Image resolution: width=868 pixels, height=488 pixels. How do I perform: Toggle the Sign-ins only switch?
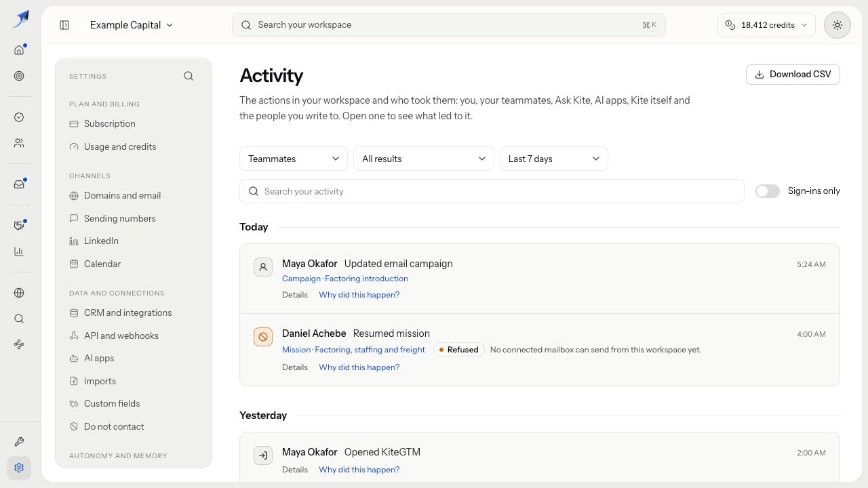coord(768,191)
